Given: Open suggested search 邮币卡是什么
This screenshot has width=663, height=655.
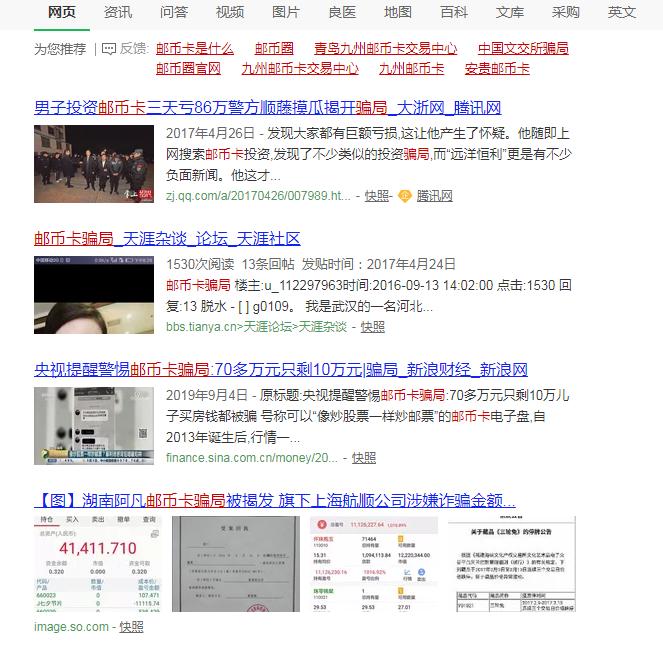Looking at the screenshot, I should click(x=195, y=49).
